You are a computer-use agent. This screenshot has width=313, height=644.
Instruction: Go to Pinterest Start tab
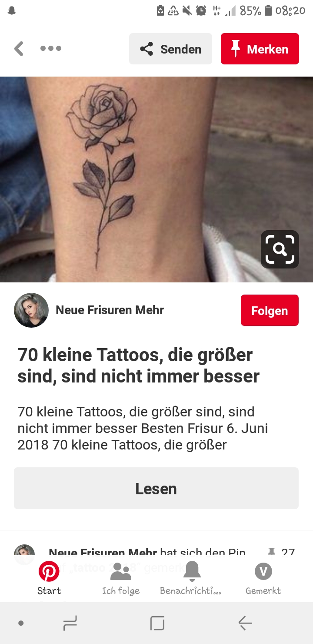[49, 578]
